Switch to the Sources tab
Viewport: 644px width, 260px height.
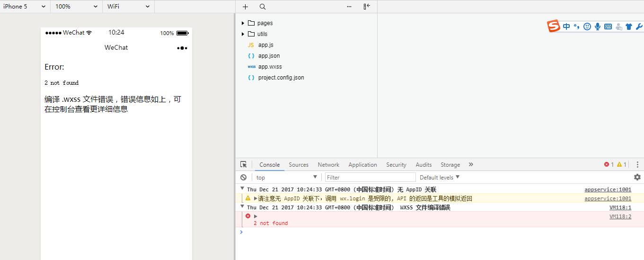(299, 165)
